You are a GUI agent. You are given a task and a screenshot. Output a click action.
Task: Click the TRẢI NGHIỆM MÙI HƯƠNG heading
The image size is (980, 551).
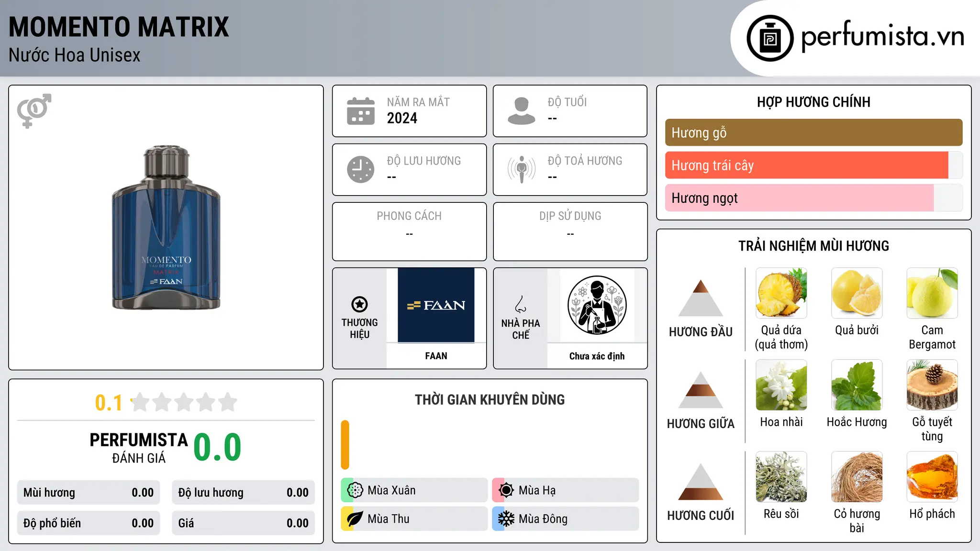coord(813,246)
